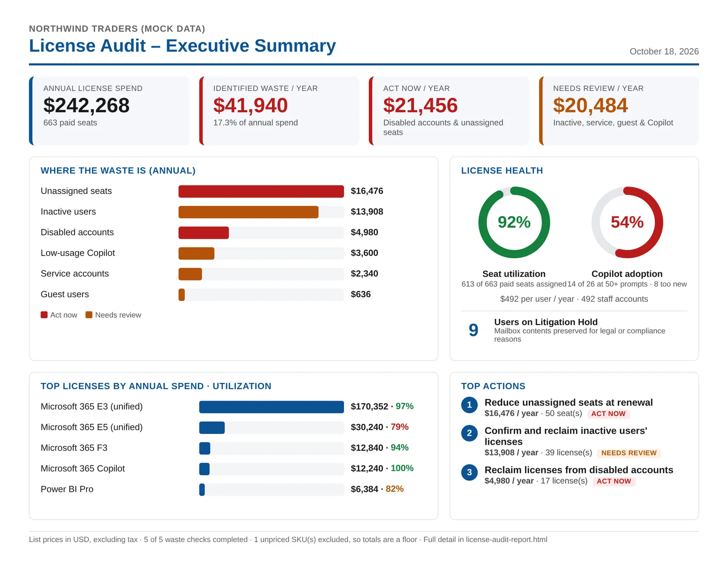The image size is (728, 562).
Task: Click the ACT NOW badge for unassigned seats
Action: [x=608, y=414]
